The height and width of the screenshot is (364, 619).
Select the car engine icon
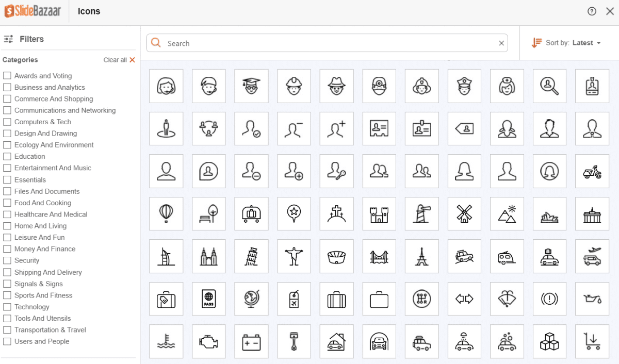pos(208,341)
